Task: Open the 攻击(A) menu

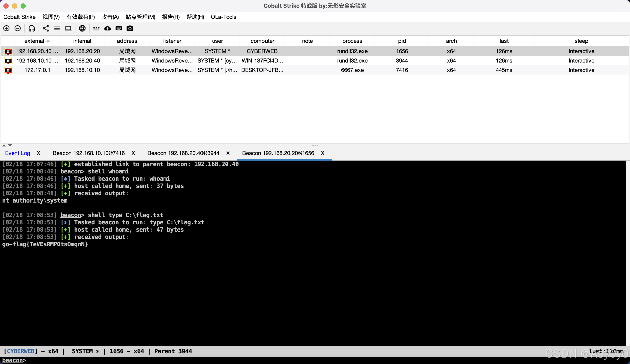Action: coord(110,17)
